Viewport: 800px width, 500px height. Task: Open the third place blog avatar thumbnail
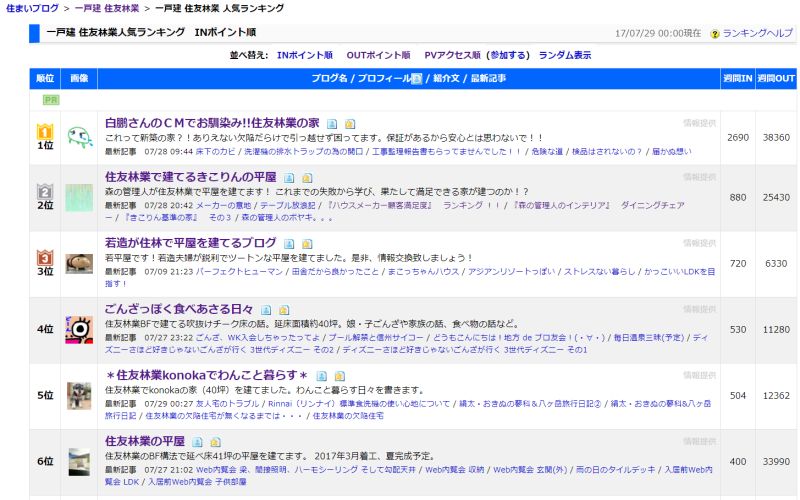click(79, 264)
